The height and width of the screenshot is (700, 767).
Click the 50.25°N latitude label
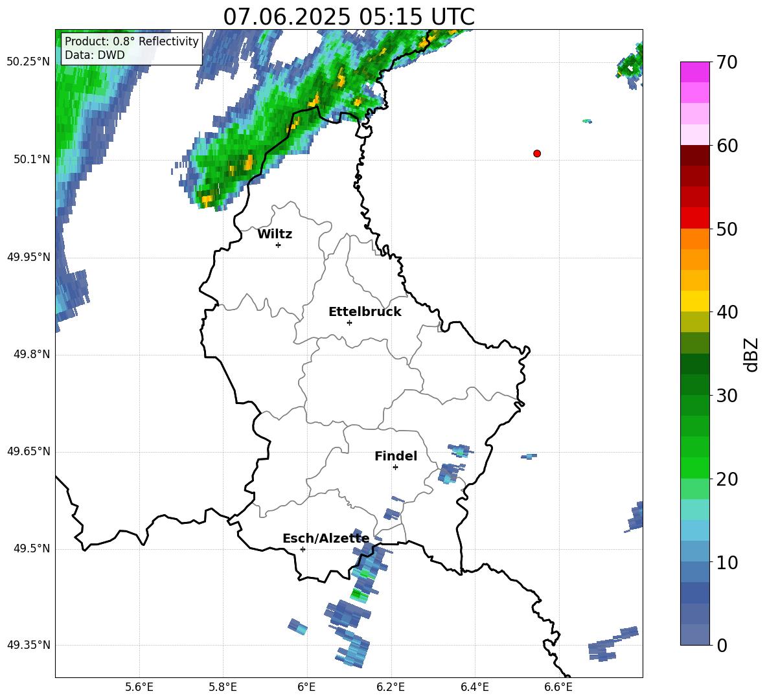29,62
